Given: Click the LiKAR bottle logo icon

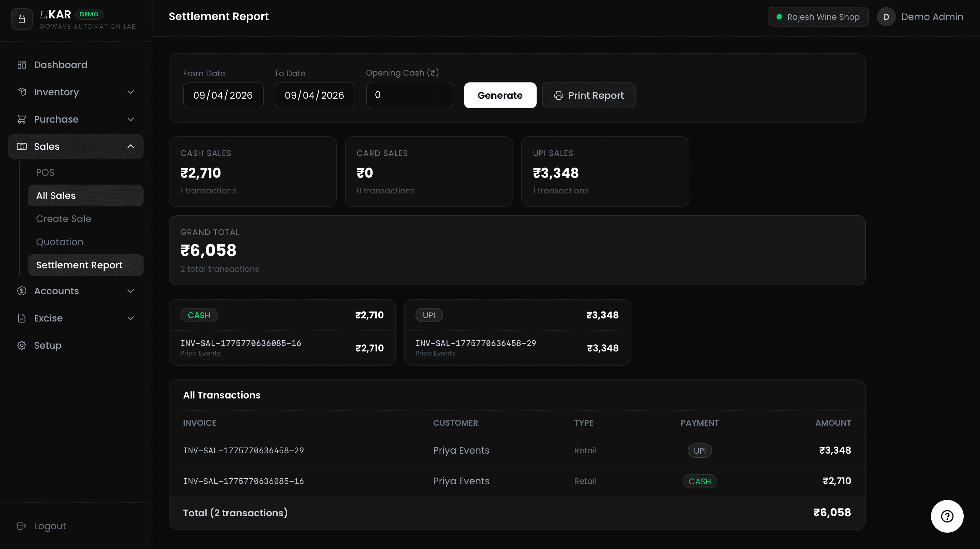Looking at the screenshot, I should (x=22, y=19).
